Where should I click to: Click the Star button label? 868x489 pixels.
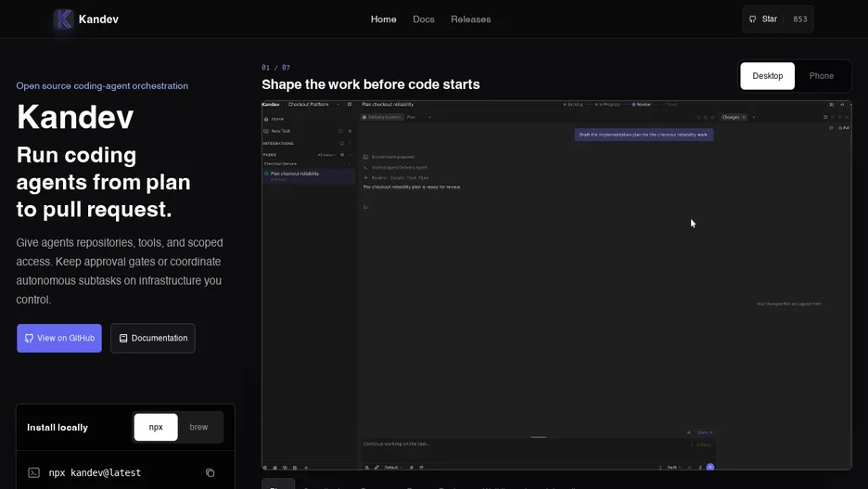click(770, 19)
